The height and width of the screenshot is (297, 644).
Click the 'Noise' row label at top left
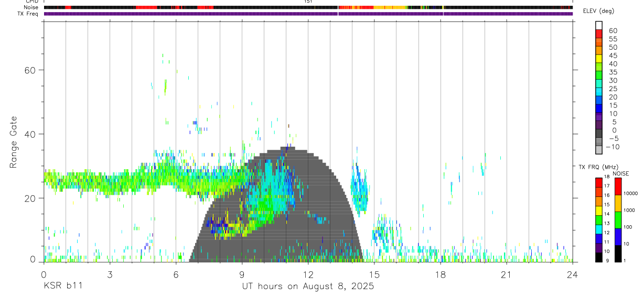(31, 7)
